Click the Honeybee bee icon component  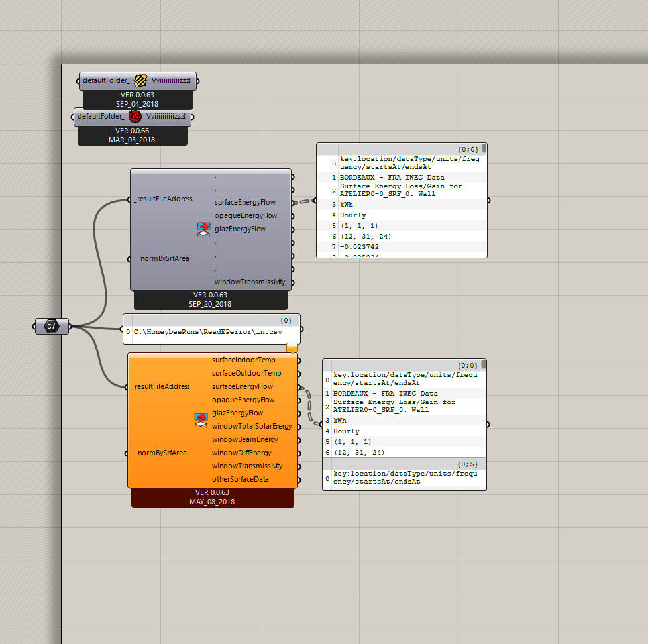[140, 81]
